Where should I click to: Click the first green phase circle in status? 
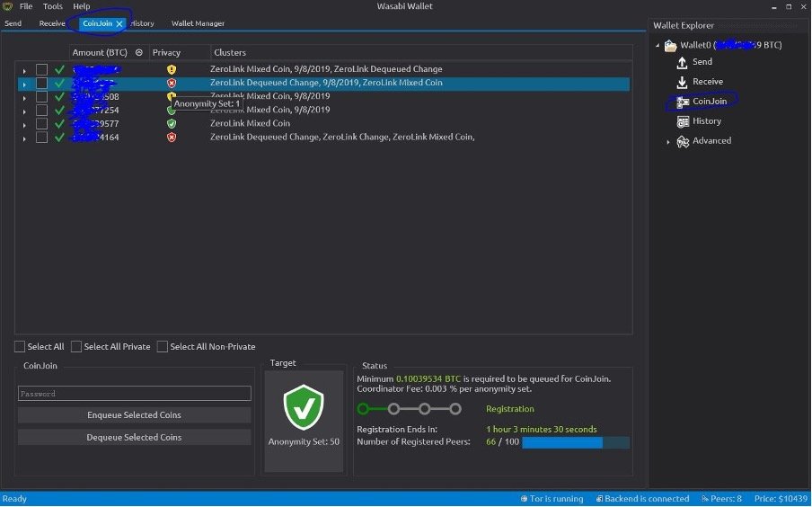[x=363, y=409]
